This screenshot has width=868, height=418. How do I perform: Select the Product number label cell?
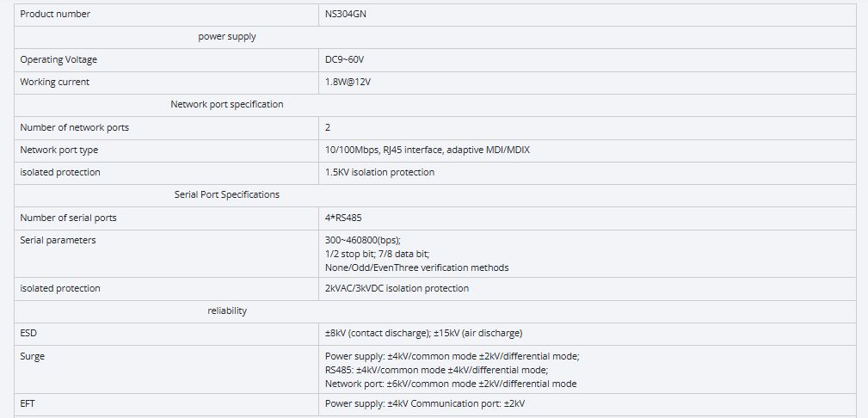[55, 14]
